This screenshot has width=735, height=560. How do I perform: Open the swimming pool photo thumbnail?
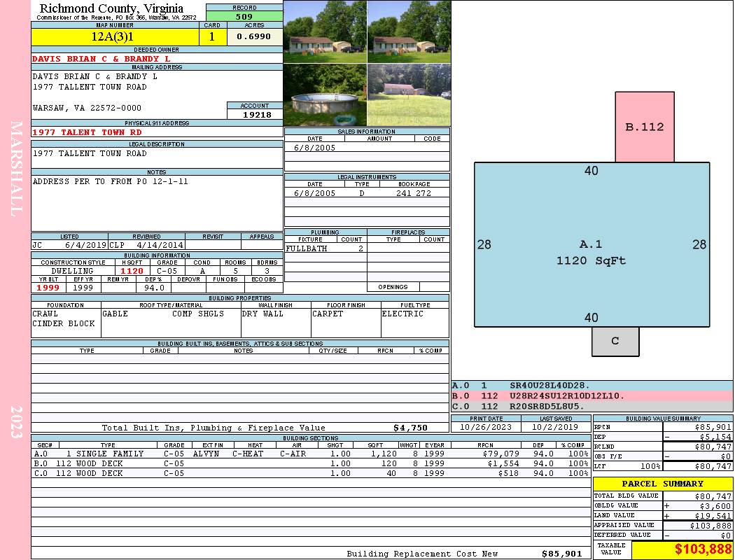pos(325,95)
